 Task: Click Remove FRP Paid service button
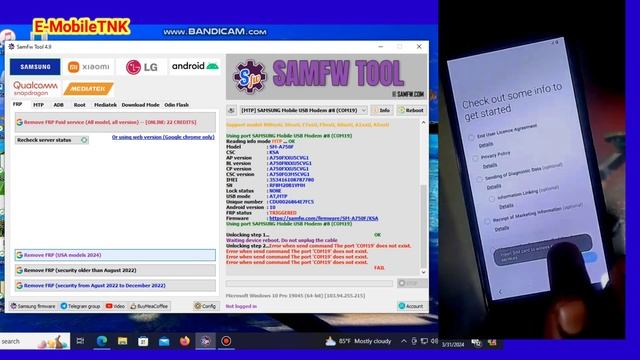coord(115,122)
